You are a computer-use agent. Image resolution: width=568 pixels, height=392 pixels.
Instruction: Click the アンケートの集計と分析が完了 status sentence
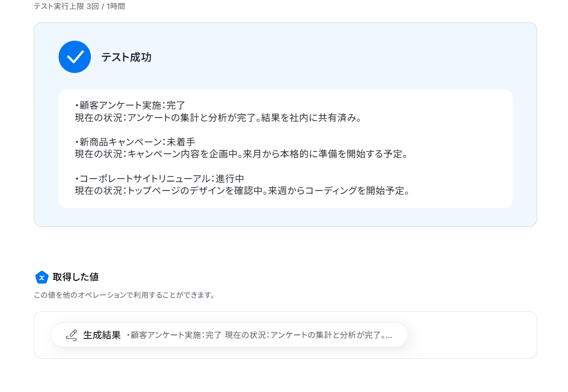point(218,118)
